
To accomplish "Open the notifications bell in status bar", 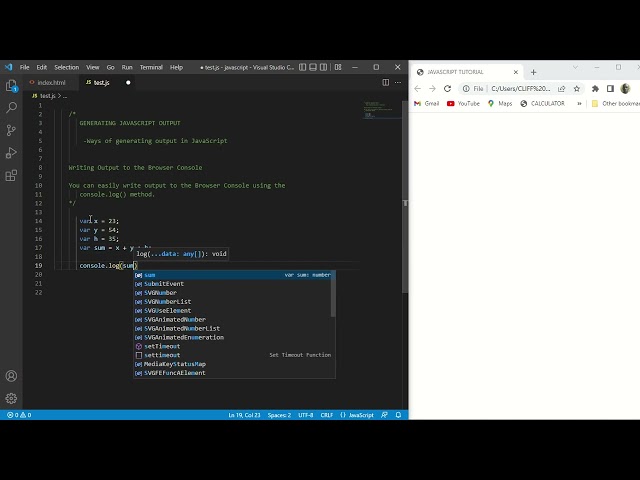I will click(x=398, y=415).
